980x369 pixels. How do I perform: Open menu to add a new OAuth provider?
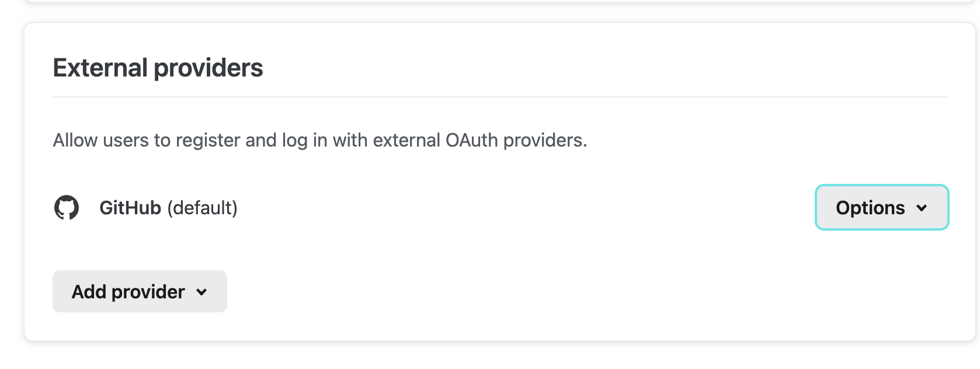(x=140, y=291)
